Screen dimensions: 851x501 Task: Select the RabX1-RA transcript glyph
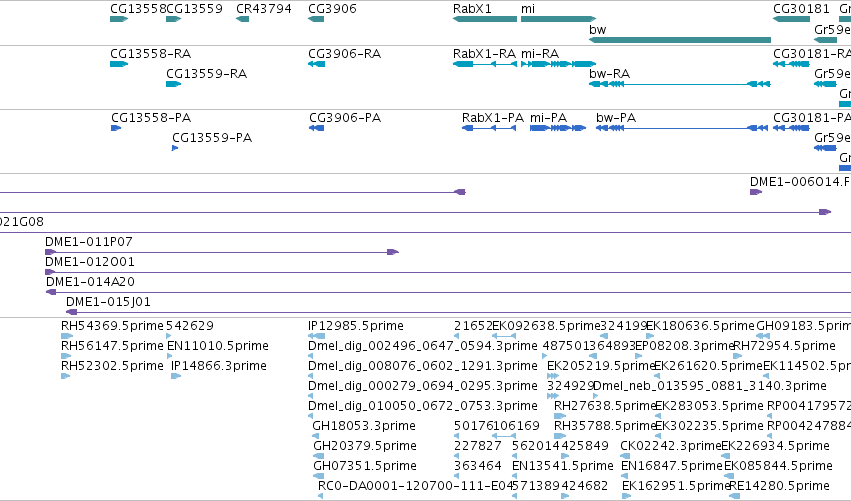click(485, 64)
